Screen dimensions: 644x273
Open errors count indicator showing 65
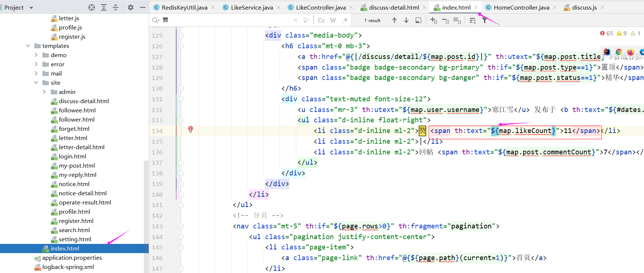(x=606, y=33)
